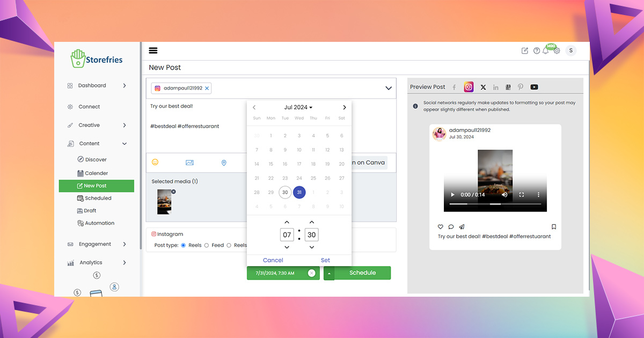Click the comment icon in preview
Viewport: 644px width, 338px height.
451,227
